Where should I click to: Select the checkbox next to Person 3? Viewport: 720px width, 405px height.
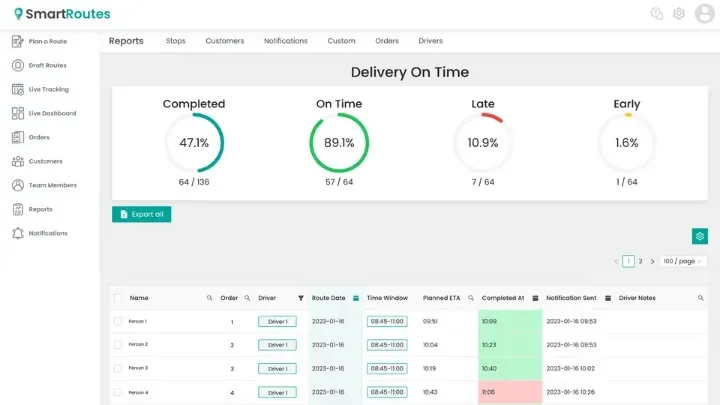point(118,368)
